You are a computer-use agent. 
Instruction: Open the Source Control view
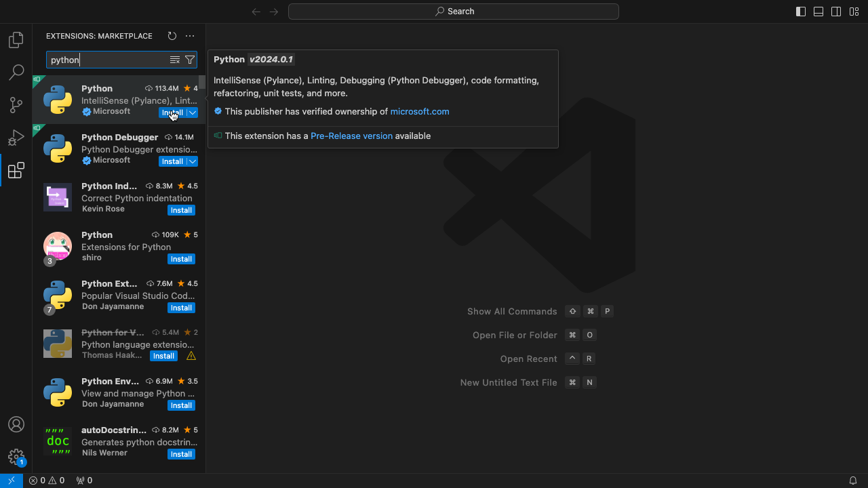tap(16, 105)
